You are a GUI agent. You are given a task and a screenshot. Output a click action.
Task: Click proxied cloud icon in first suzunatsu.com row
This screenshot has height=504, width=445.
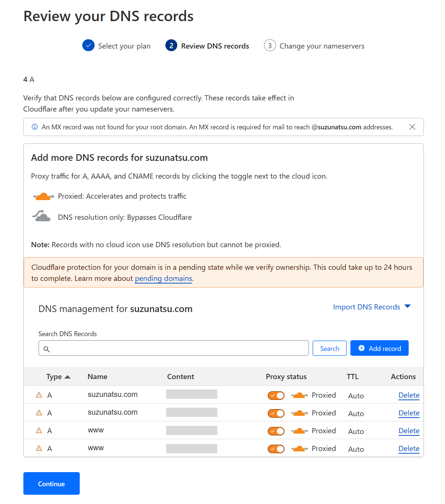(300, 395)
